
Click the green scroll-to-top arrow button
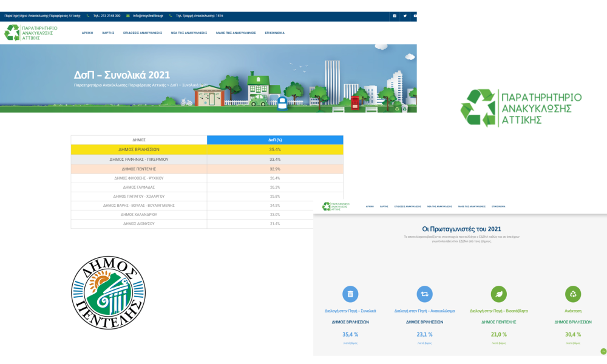point(603,351)
